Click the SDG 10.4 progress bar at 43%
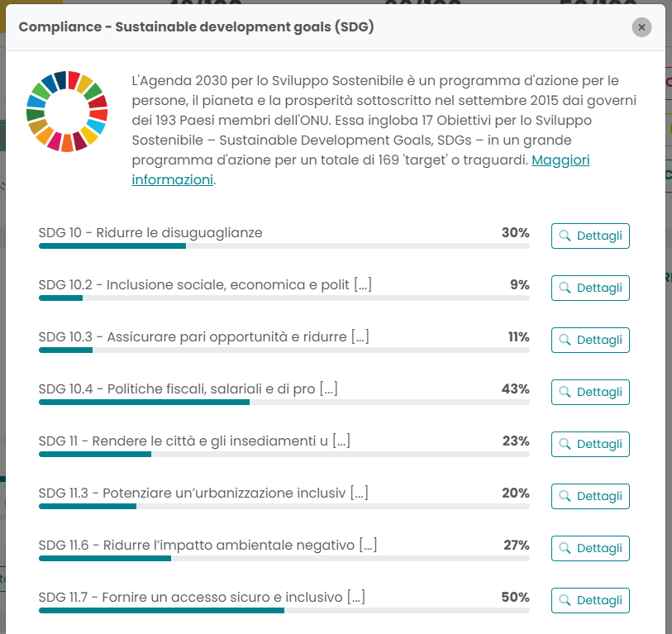Screen dimensions: 672x634 point(284,402)
